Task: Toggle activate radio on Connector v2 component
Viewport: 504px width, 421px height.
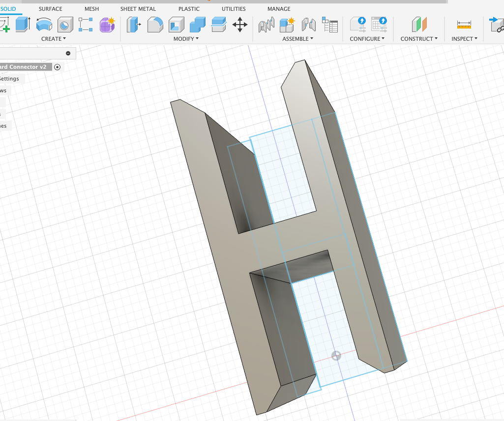Action: click(58, 67)
